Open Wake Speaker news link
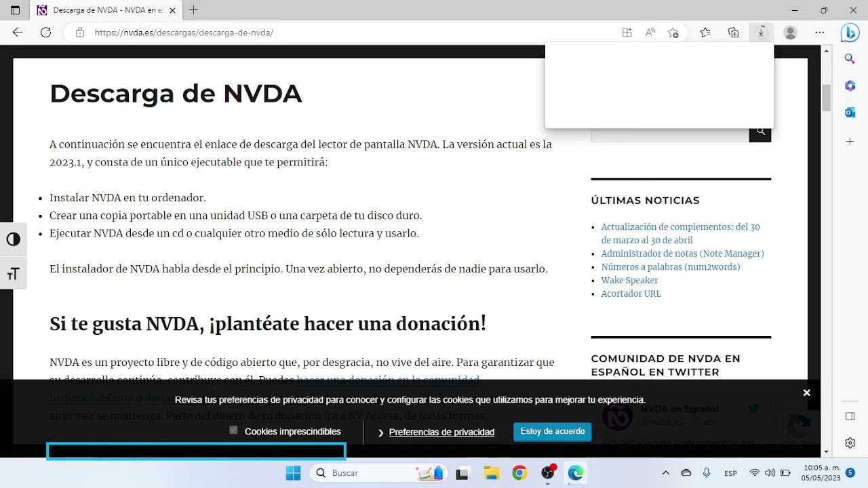This screenshot has width=868, height=488. click(x=629, y=281)
